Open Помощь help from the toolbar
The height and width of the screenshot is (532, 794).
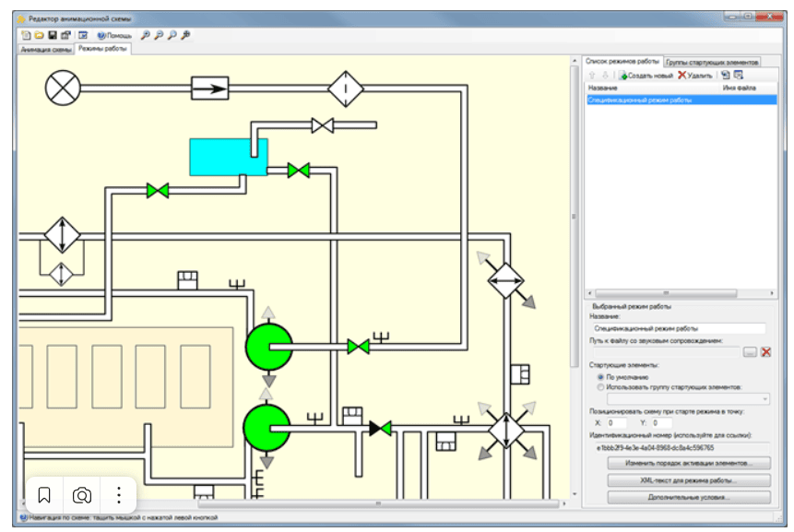click(114, 35)
